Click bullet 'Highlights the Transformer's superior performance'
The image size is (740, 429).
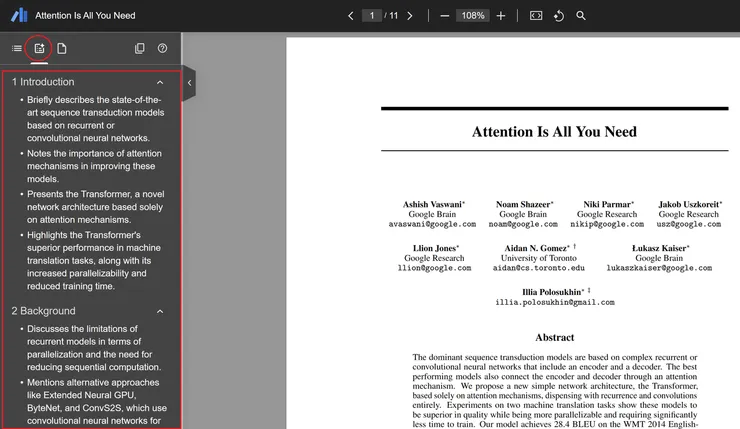93,261
